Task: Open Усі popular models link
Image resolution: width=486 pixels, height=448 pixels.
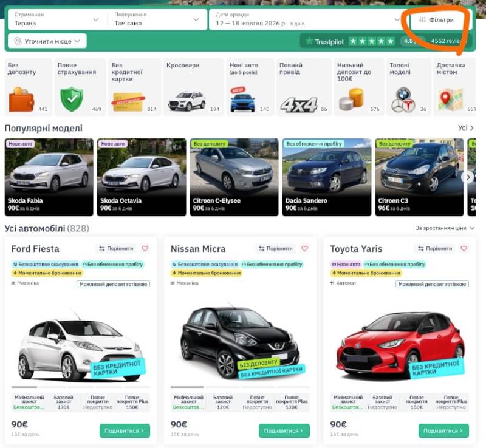Action: click(465, 128)
